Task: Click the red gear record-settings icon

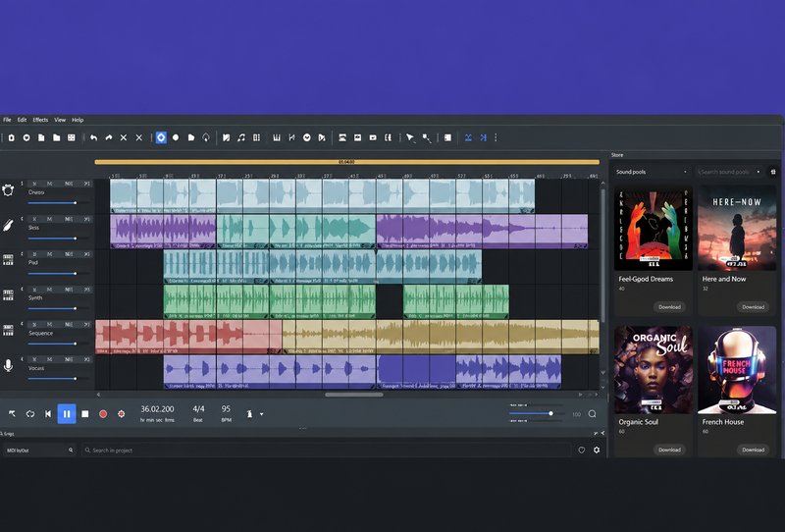Action: (121, 414)
